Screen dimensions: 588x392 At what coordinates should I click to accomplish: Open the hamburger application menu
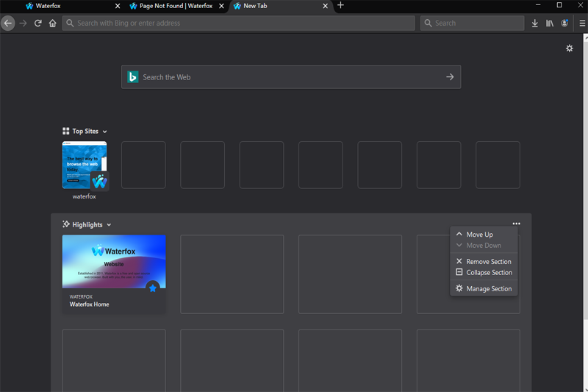[x=582, y=23]
